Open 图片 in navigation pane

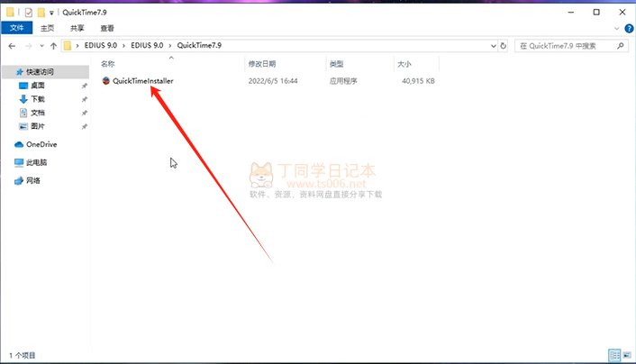38,126
